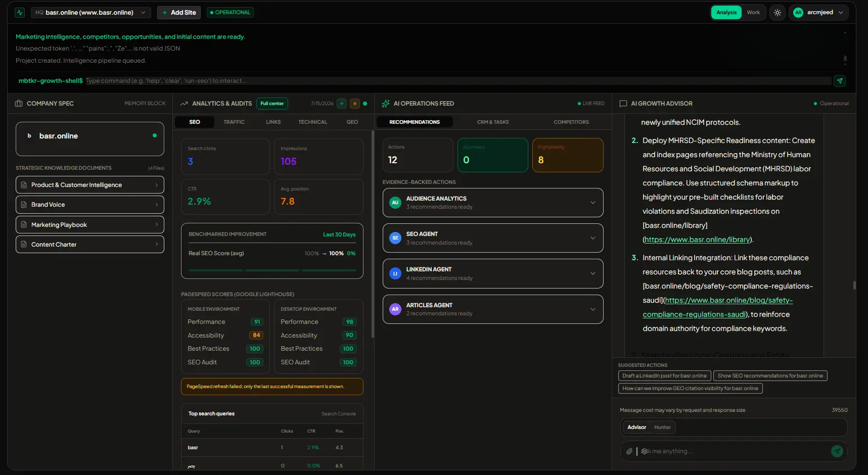Image resolution: width=868 pixels, height=475 pixels.
Task: Click the Product & Customer Intelligence document icon
Action: (24, 185)
